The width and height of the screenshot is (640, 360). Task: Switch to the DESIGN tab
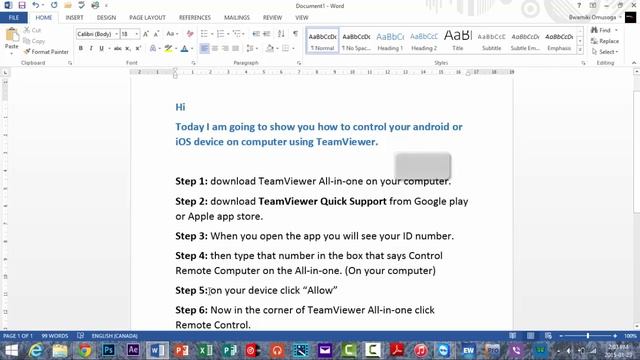pyautogui.click(x=106, y=18)
